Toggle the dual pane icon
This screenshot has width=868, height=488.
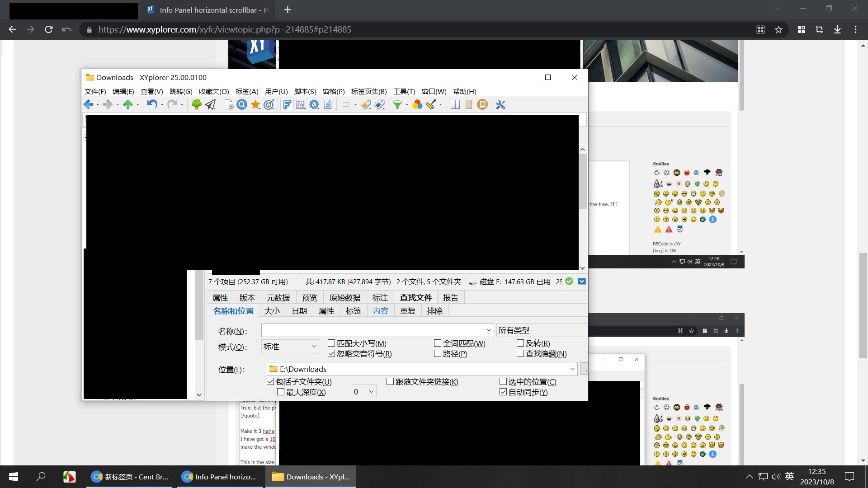tap(455, 105)
